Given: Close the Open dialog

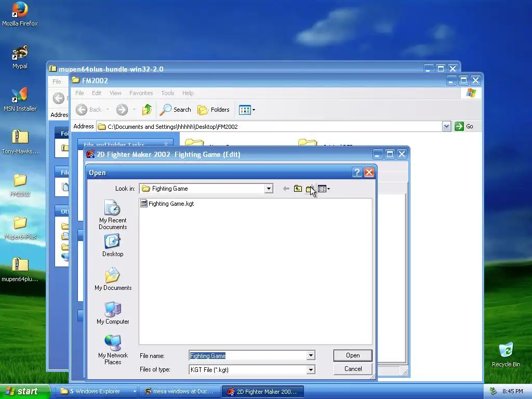Looking at the screenshot, I should (x=369, y=172).
